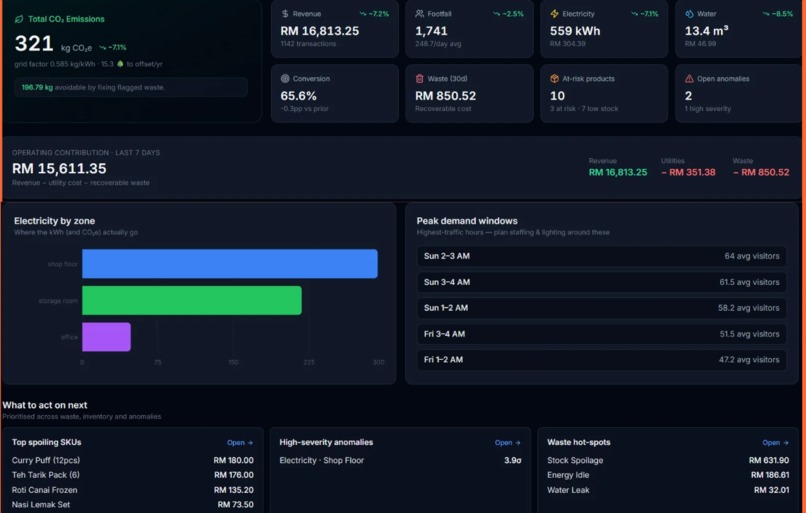Click the dollar icon on the Revenue card
The height and width of the screenshot is (513, 806).
(x=285, y=14)
